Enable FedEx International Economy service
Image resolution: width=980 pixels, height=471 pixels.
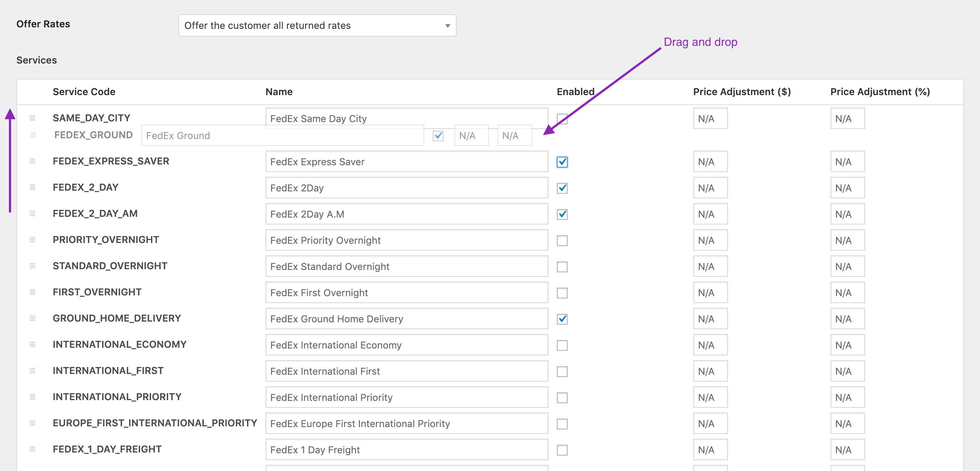[562, 345]
